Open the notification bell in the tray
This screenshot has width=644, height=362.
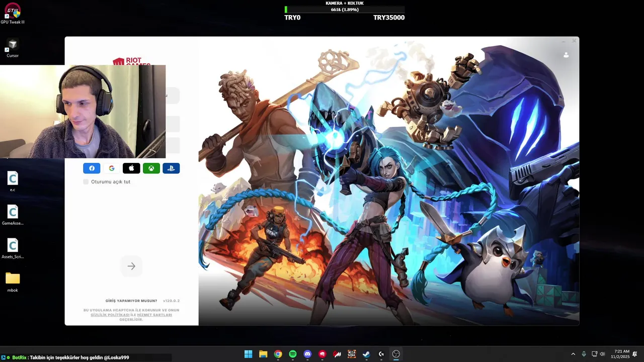[635, 354]
